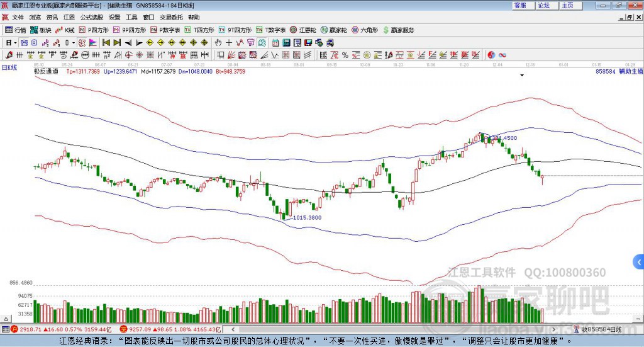Click the 主页 home page button
The image size is (644, 347).
571,5
